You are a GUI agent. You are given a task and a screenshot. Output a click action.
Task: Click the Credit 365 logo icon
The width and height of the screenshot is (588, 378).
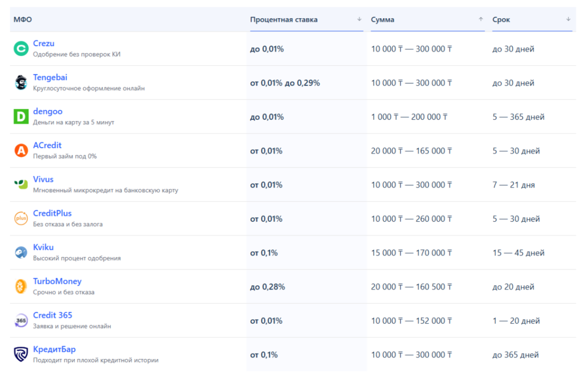(21, 321)
